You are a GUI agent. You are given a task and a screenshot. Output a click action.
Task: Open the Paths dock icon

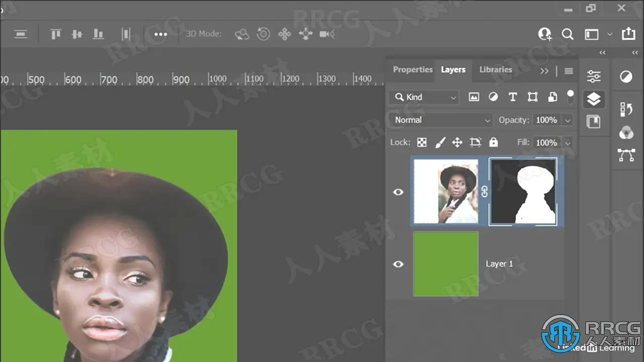(626, 155)
